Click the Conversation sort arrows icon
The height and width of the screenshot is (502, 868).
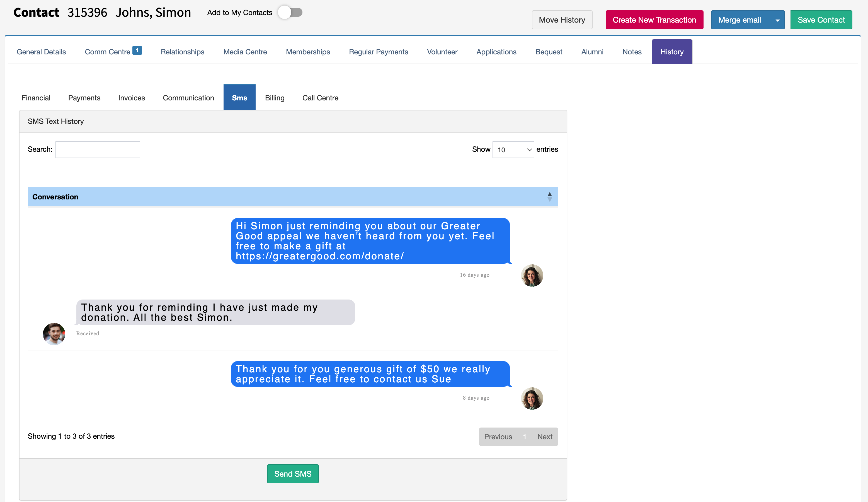[550, 197]
